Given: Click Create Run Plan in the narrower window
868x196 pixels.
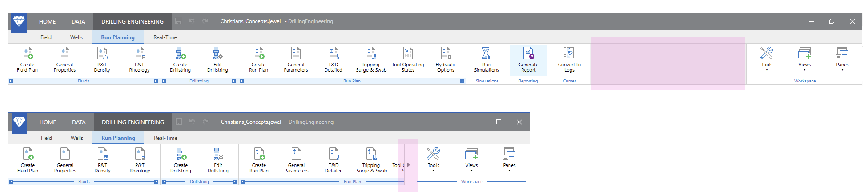Looking at the screenshot, I should pyautogui.click(x=259, y=160).
